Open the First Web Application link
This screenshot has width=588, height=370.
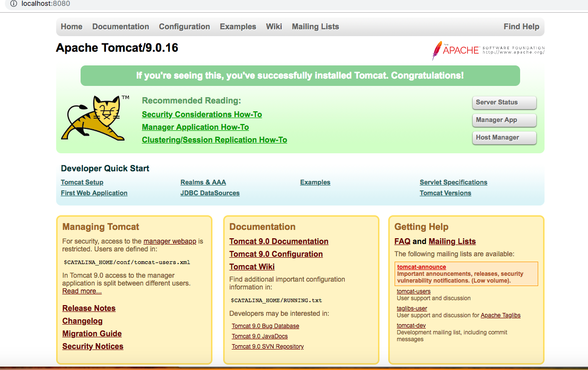94,193
